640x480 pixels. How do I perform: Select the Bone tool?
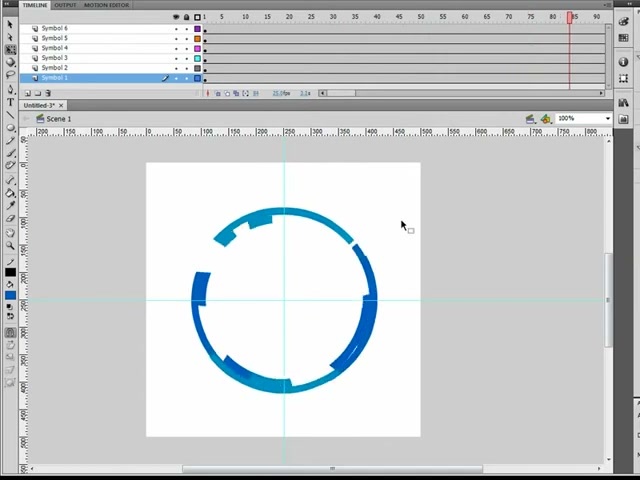coord(10,180)
